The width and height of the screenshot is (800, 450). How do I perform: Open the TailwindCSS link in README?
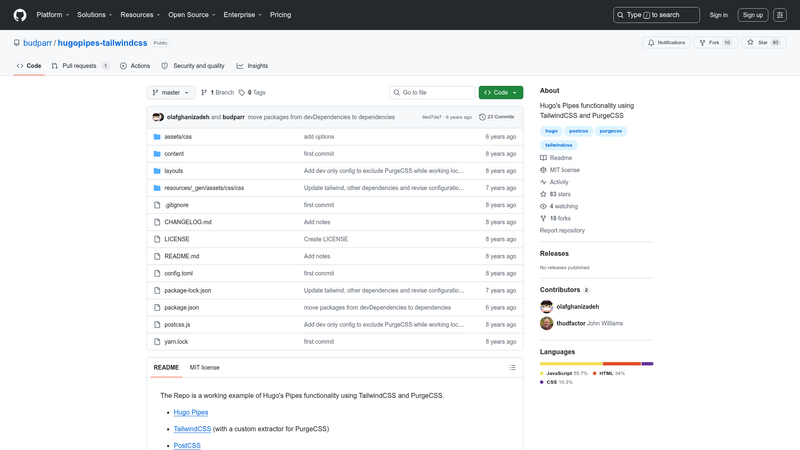192,429
